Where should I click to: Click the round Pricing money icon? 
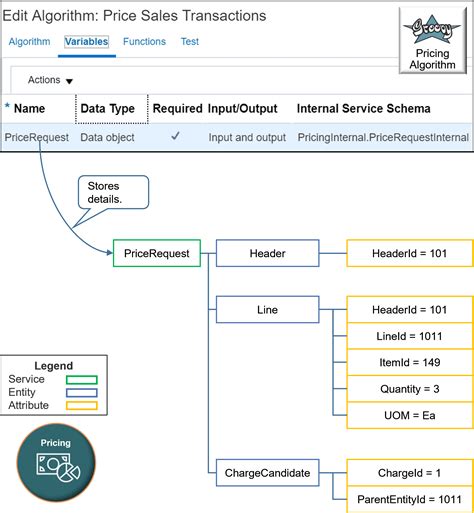(56, 463)
